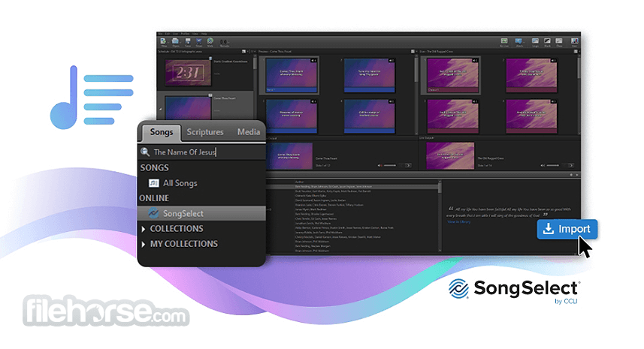
Task: Select the 2:31 countdown schedule thumbnail
Action: point(188,73)
